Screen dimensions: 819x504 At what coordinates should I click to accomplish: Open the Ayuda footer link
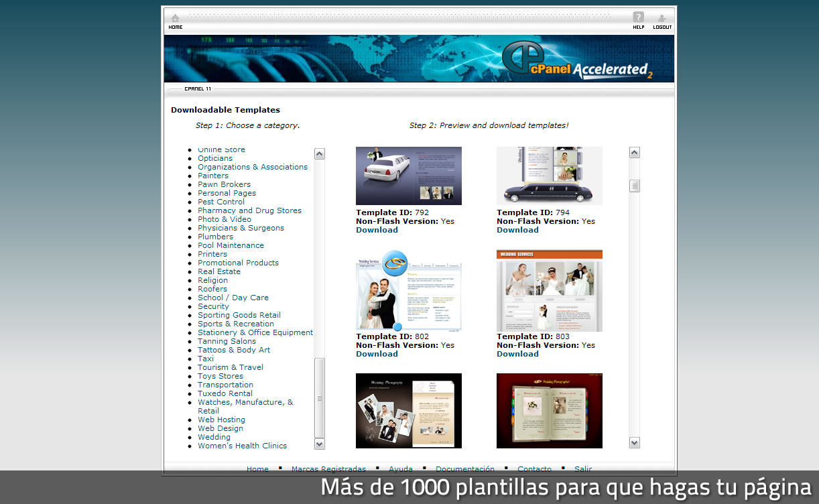pos(400,468)
